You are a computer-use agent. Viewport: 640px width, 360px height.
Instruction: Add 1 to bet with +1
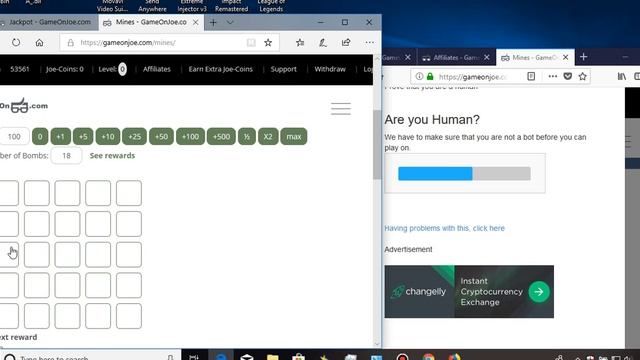[60, 136]
